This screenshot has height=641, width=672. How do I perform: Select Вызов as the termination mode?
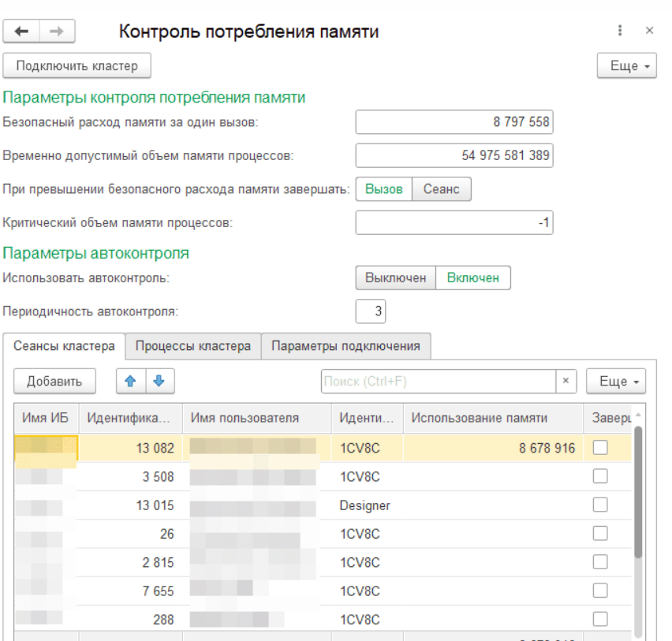tap(384, 189)
